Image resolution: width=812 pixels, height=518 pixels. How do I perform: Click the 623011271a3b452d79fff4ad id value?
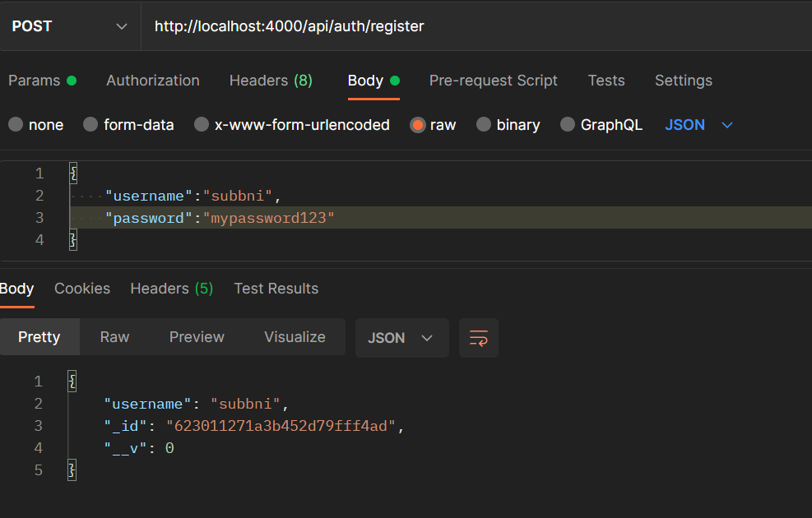[x=281, y=427]
